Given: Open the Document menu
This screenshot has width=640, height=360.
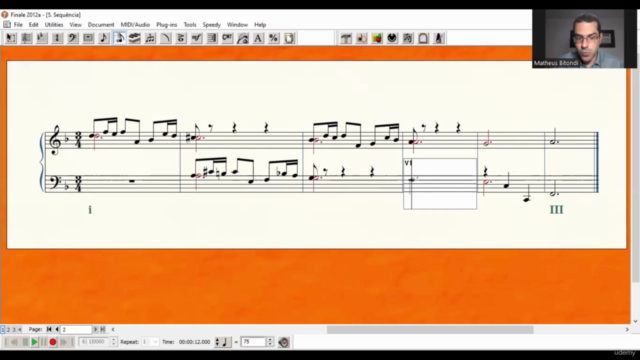Looking at the screenshot, I should (101, 24).
